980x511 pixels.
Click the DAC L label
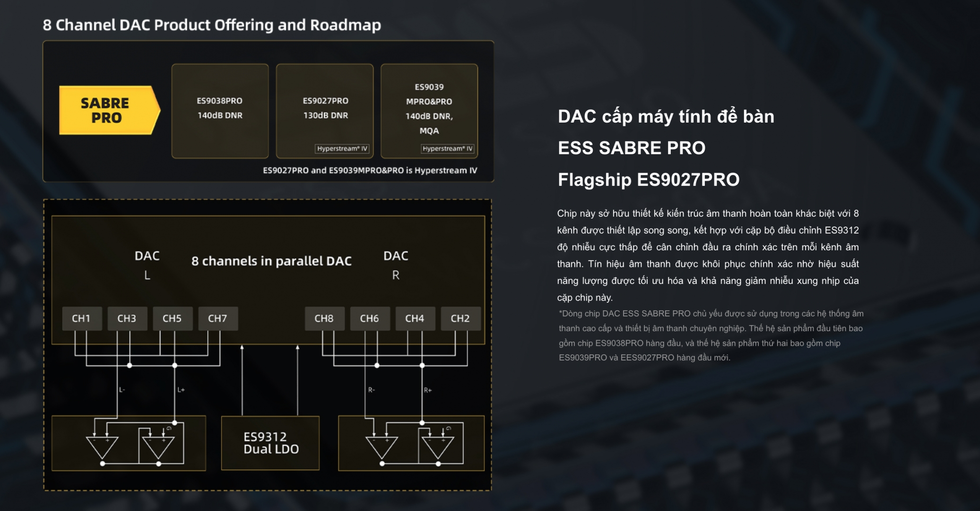(147, 265)
